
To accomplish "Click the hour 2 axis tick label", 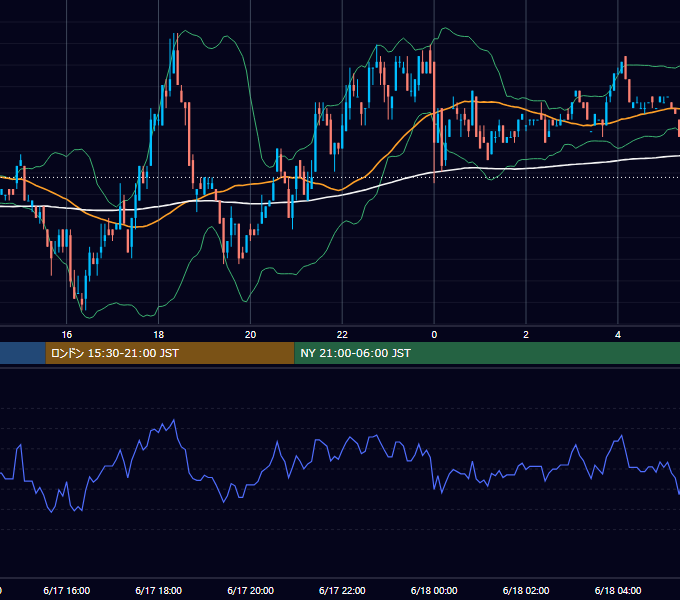I will click(x=526, y=335).
